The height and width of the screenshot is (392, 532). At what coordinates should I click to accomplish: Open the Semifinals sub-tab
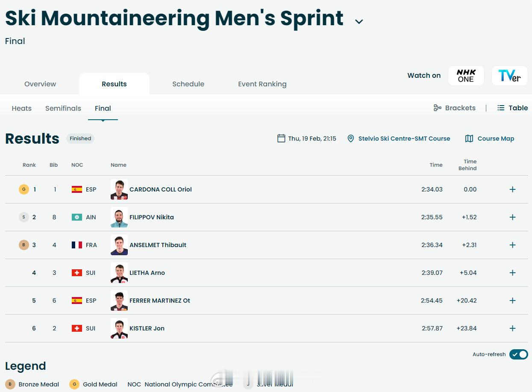[63, 108]
